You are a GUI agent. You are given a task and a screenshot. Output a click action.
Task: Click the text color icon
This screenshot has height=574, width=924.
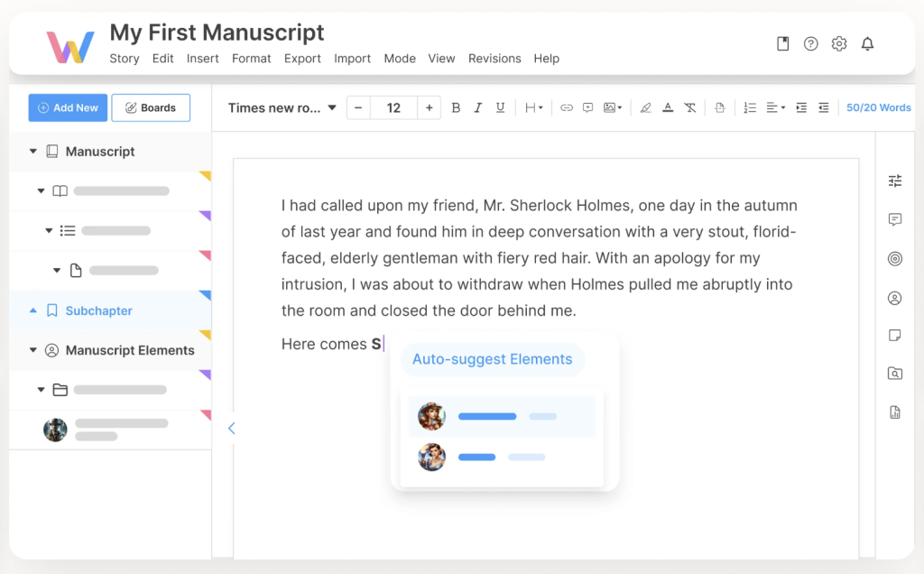click(668, 107)
